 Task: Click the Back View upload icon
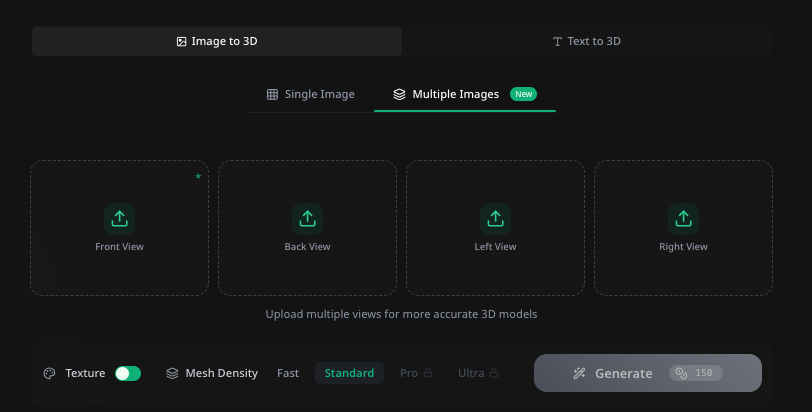307,218
